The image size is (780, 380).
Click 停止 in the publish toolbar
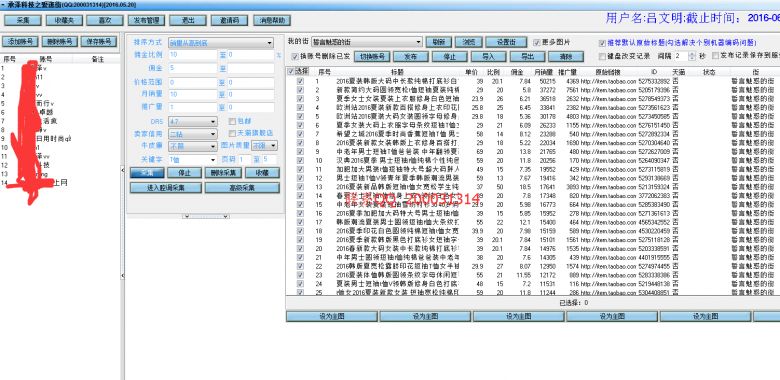pos(449,56)
